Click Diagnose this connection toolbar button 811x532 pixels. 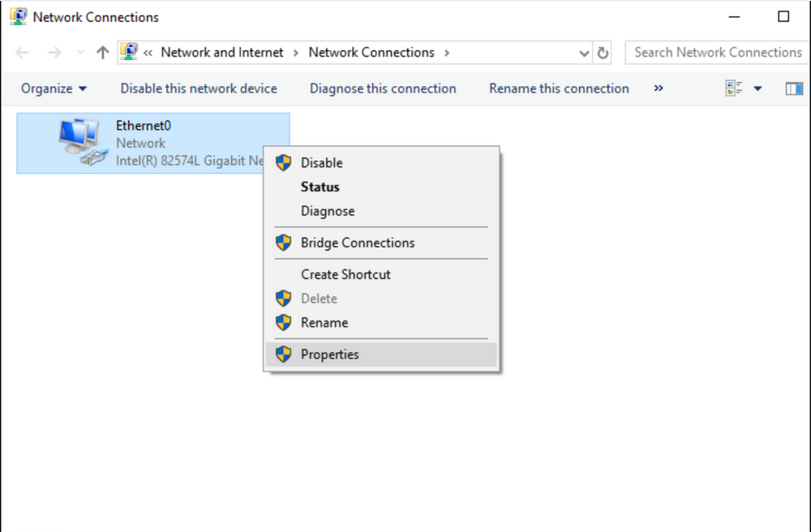(383, 88)
